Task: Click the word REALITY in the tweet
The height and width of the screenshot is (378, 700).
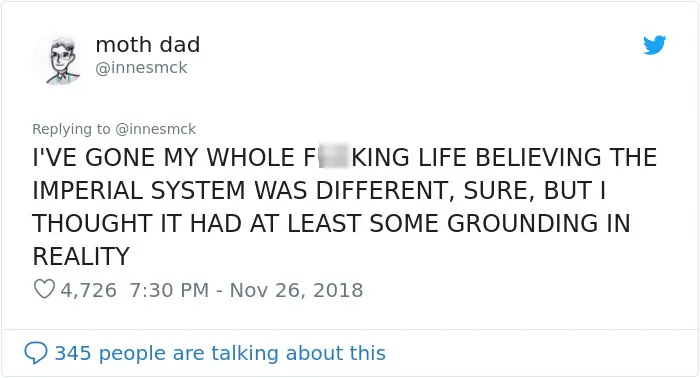Action: click(81, 256)
